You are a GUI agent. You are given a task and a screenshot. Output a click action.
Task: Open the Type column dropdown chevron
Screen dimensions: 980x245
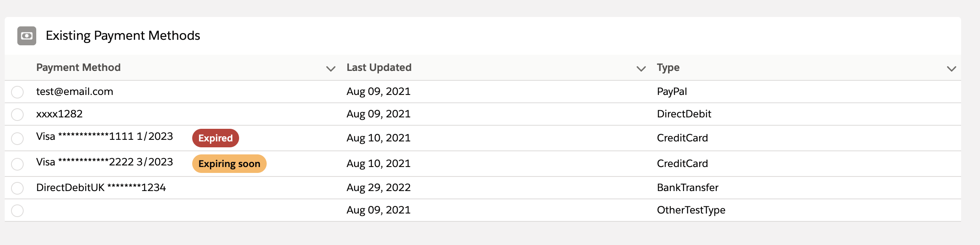(952, 69)
